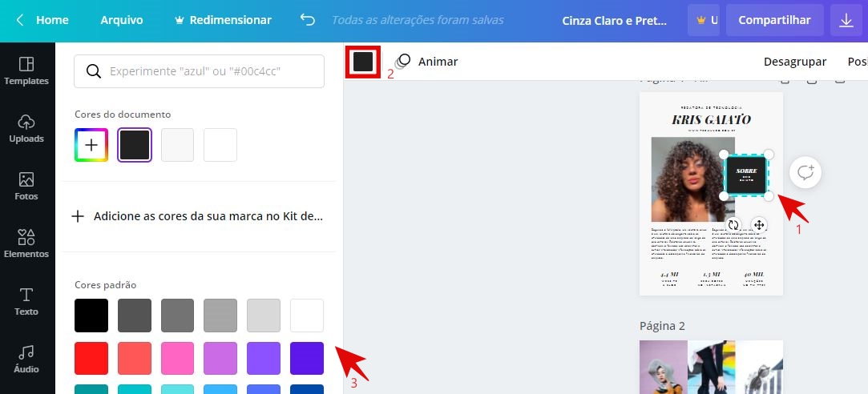Open the Texto sidebar panel

point(26,301)
